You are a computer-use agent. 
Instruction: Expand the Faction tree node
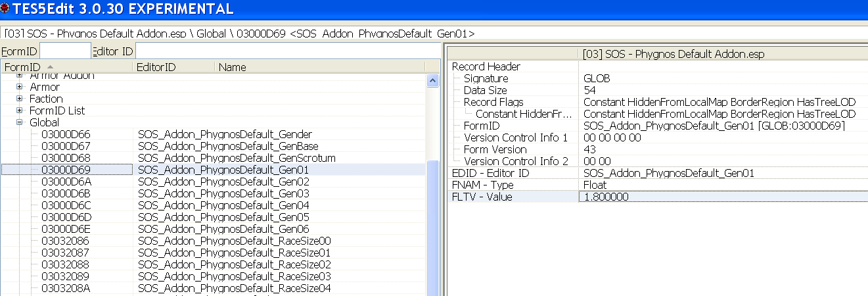click(20, 99)
